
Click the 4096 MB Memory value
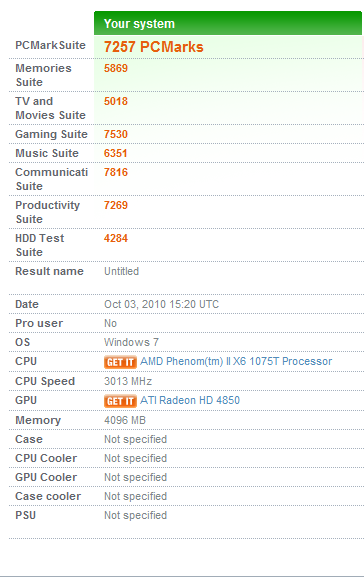point(125,420)
